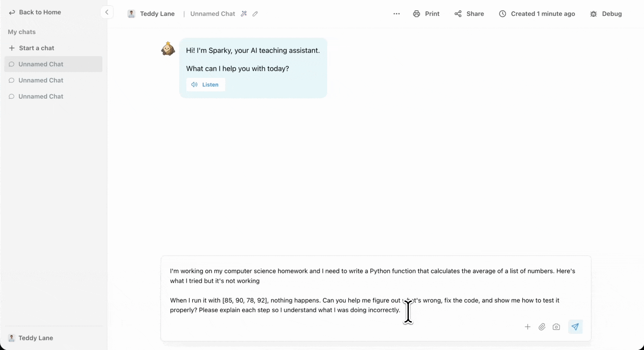Select the second Unnamed Chat in sidebar
The height and width of the screenshot is (350, 644).
click(x=53, y=80)
